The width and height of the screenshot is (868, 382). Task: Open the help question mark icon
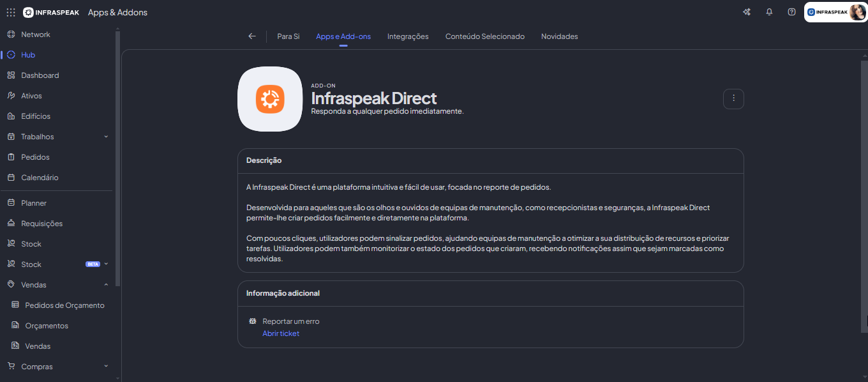point(791,12)
